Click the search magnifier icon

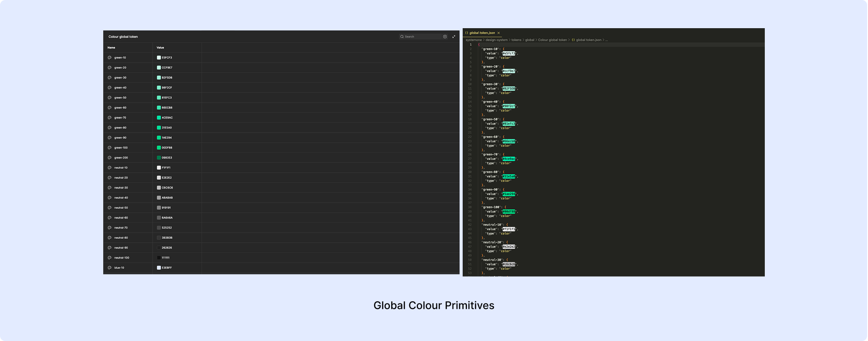(402, 37)
